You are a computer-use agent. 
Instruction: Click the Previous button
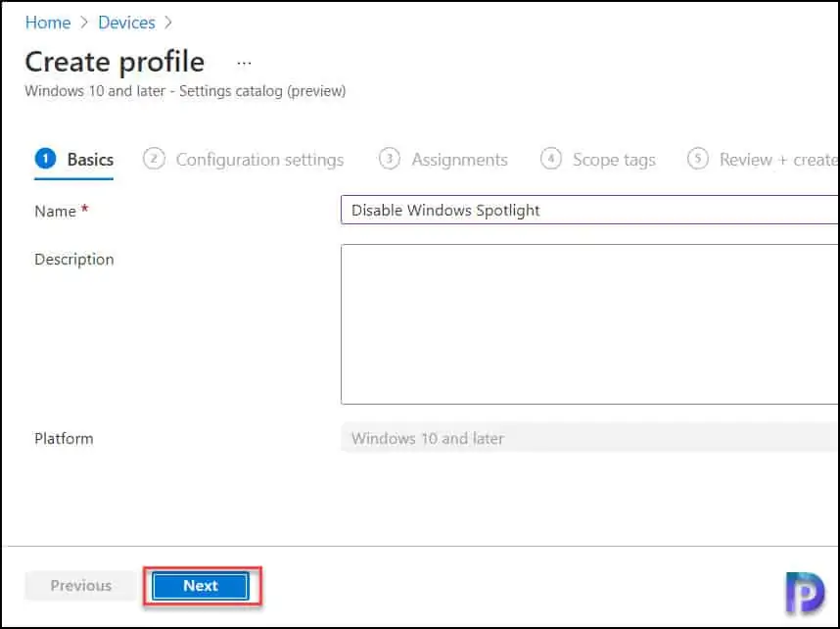pyautogui.click(x=81, y=586)
